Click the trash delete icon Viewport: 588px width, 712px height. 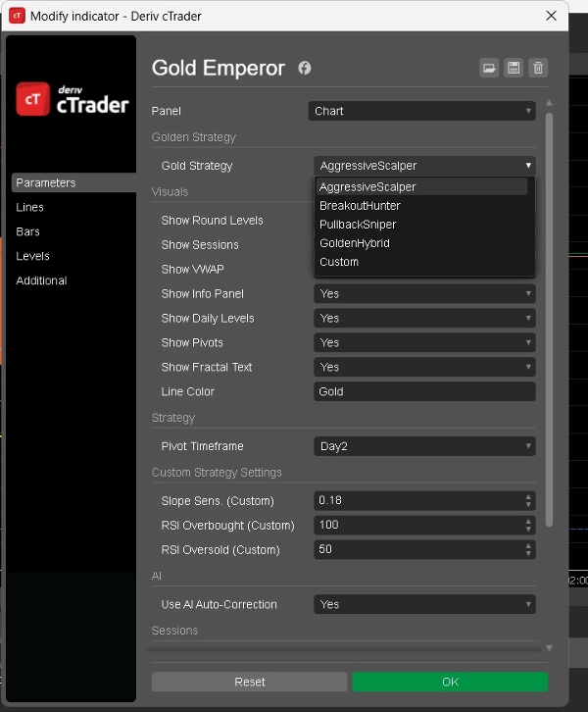(x=538, y=68)
